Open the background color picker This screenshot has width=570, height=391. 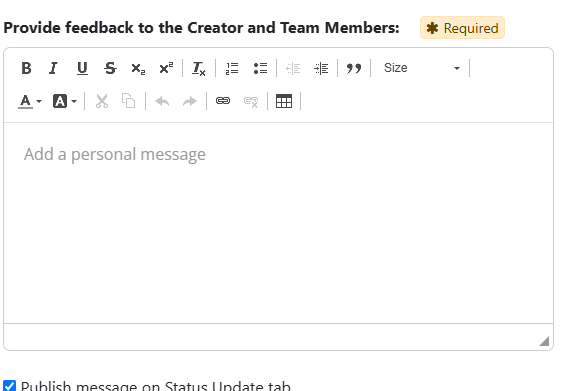[x=64, y=101]
